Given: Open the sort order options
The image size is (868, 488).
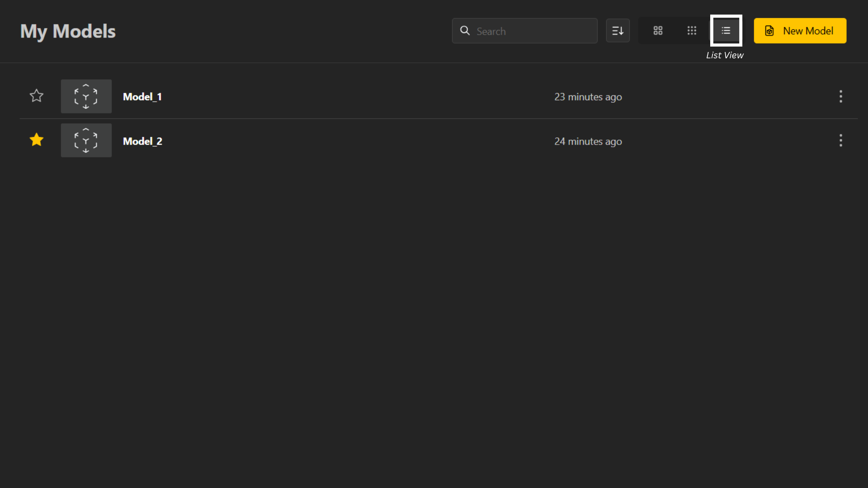Looking at the screenshot, I should click(x=618, y=31).
